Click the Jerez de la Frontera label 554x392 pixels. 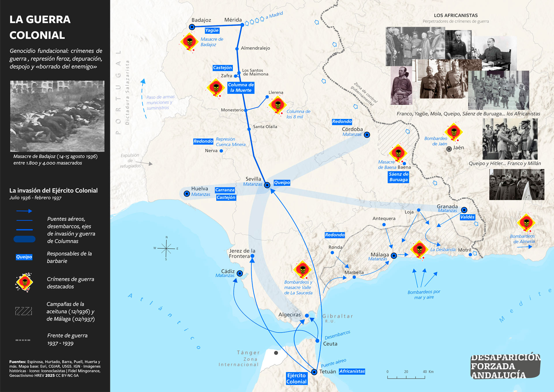[242, 253]
